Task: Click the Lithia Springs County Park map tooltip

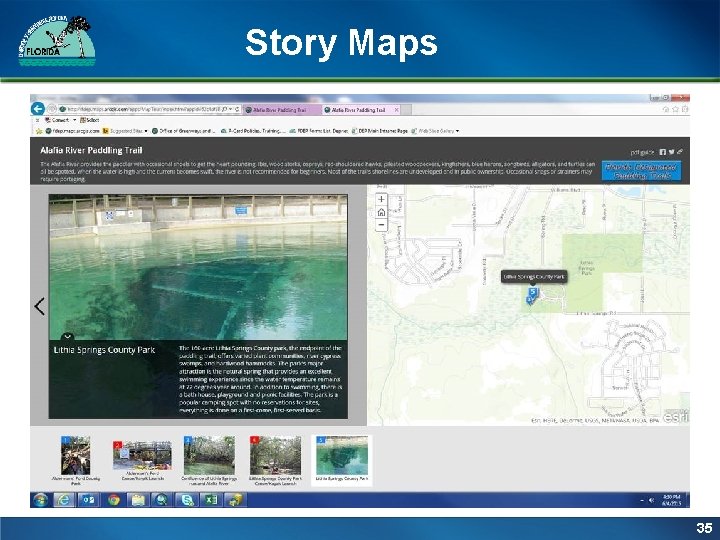Action: click(534, 276)
